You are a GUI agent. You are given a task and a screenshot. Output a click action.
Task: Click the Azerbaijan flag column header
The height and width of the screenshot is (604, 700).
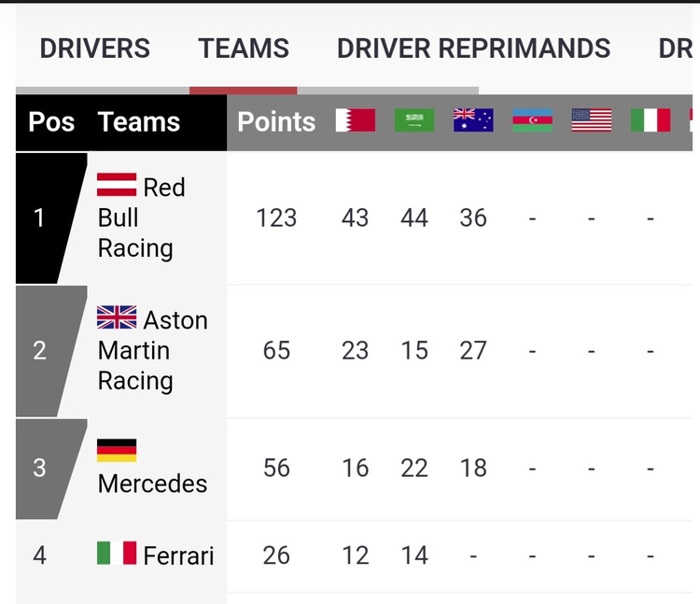533,120
